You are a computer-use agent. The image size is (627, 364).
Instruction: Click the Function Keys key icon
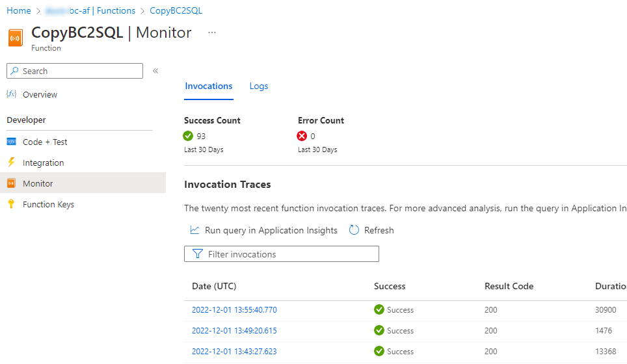(11, 204)
